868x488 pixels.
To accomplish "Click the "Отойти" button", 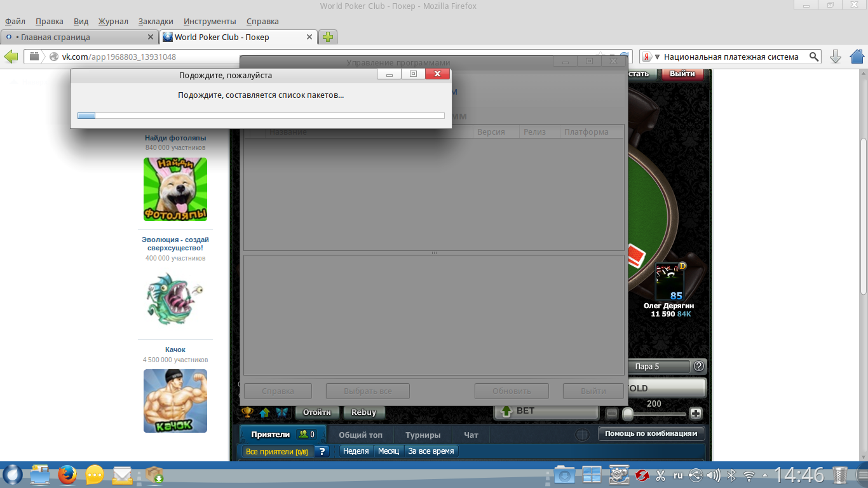I will click(316, 412).
